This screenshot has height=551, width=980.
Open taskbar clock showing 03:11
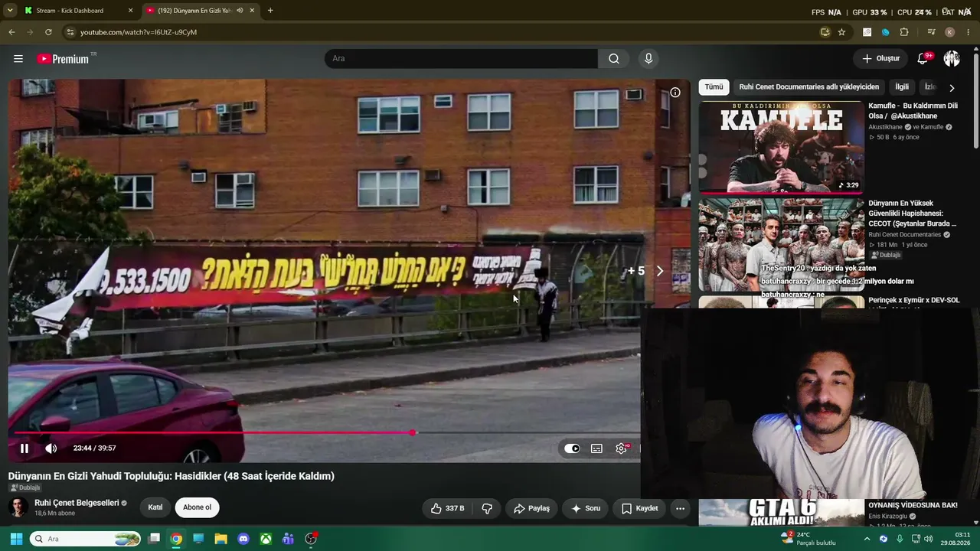[956, 539]
